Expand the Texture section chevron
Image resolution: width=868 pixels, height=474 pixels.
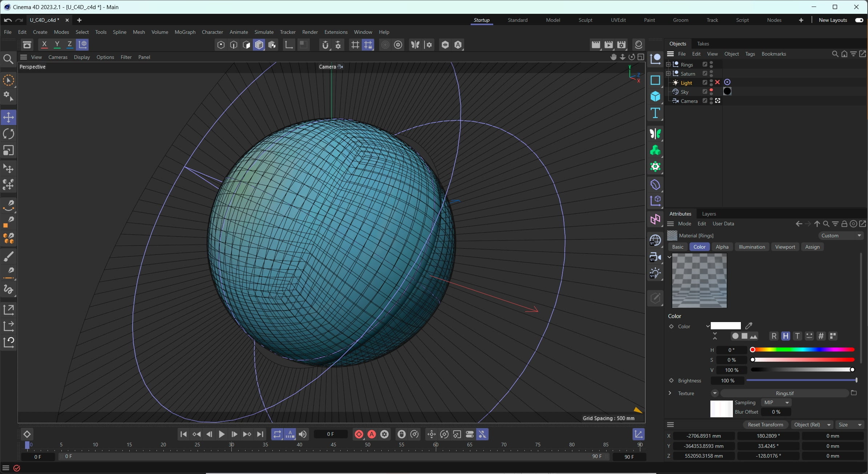[x=670, y=393]
